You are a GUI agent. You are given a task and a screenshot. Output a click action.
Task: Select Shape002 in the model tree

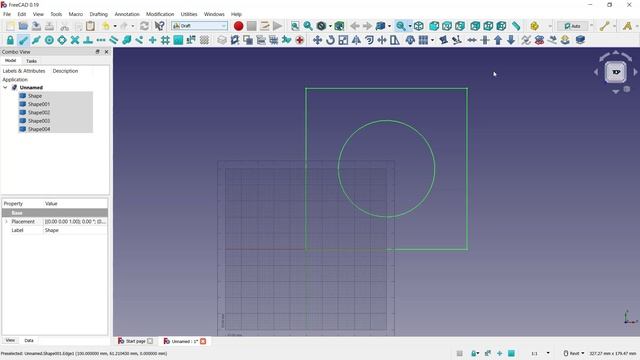pyautogui.click(x=39, y=112)
